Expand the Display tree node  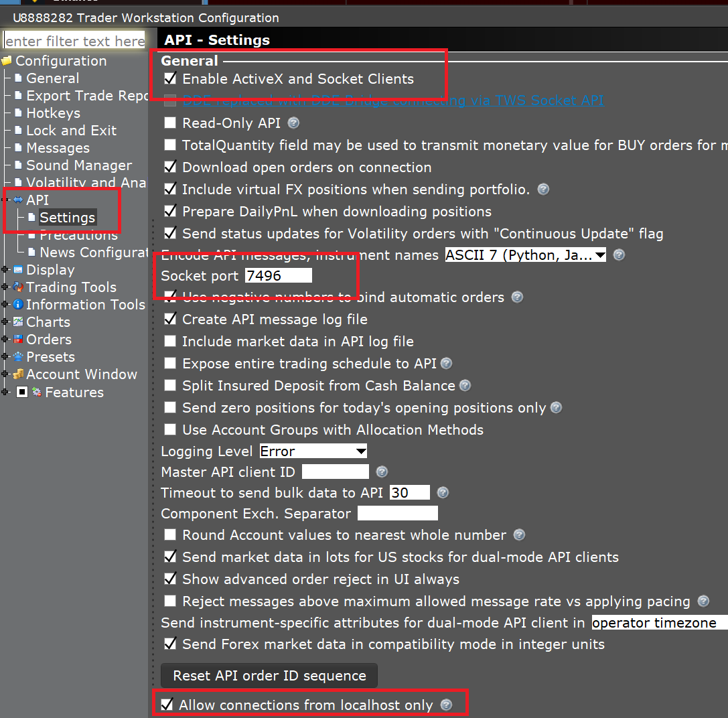click(x=5, y=269)
